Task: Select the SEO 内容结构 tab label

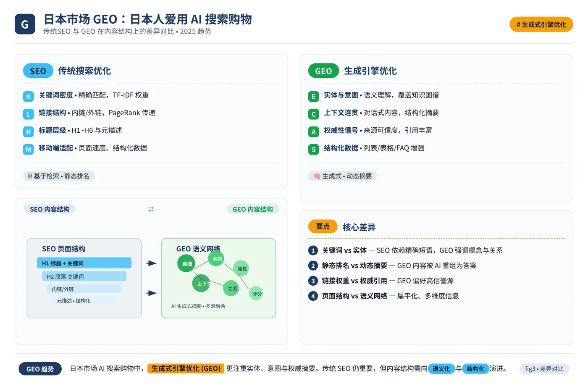Action: click(50, 209)
